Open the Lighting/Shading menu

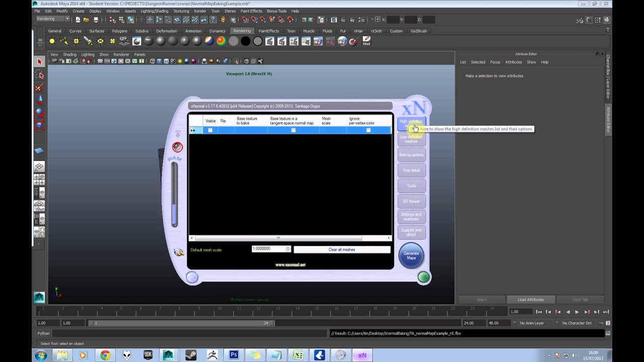154,11
